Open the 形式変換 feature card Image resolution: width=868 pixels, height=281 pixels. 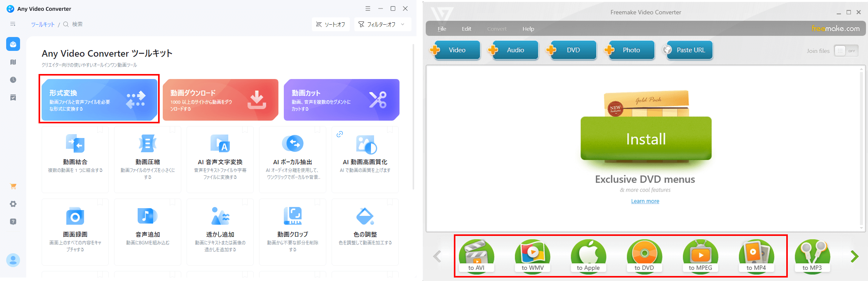coord(99,100)
